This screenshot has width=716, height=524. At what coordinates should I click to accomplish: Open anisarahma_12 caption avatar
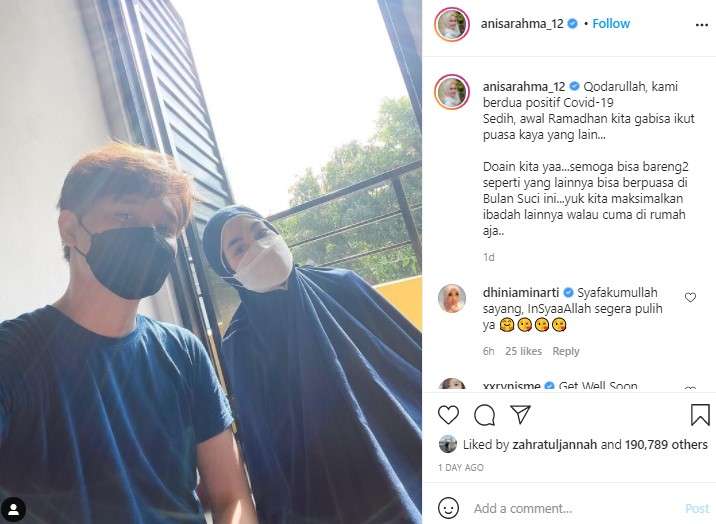452,92
